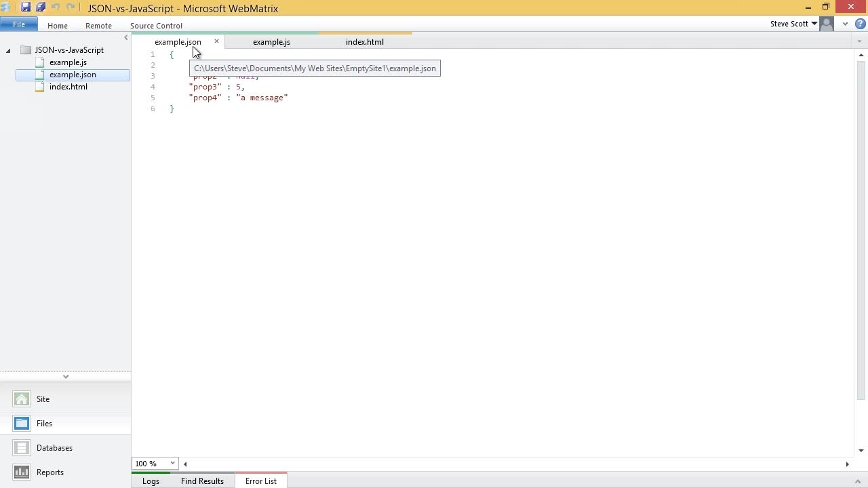Screen dimensions: 868x488
Task: Open the Site workspace icon
Action: click(x=22, y=399)
